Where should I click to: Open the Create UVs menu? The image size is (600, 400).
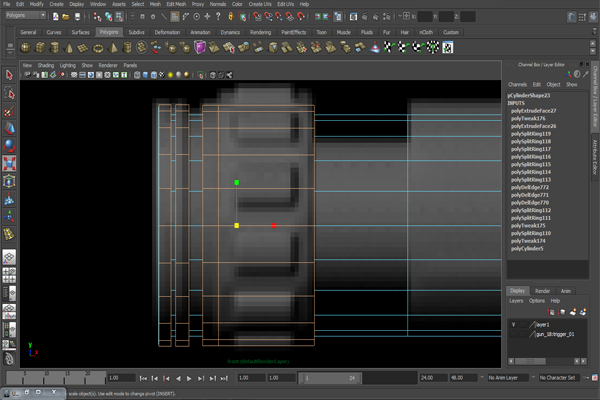260,4
